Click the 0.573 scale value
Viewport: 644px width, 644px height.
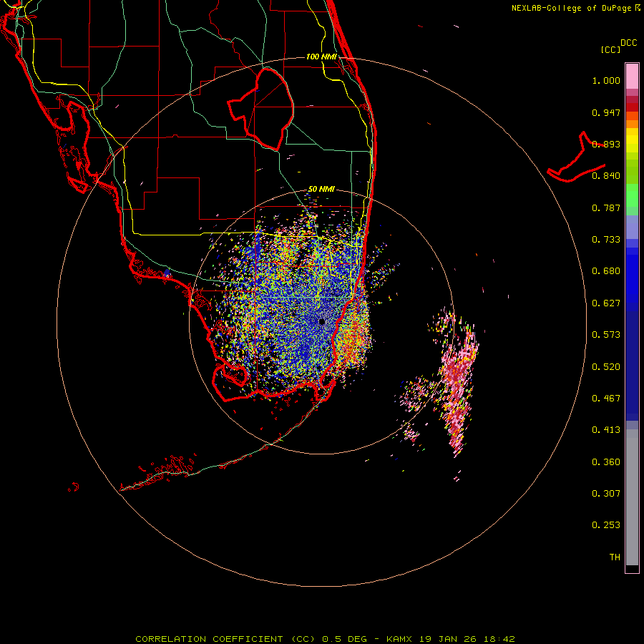point(606,335)
